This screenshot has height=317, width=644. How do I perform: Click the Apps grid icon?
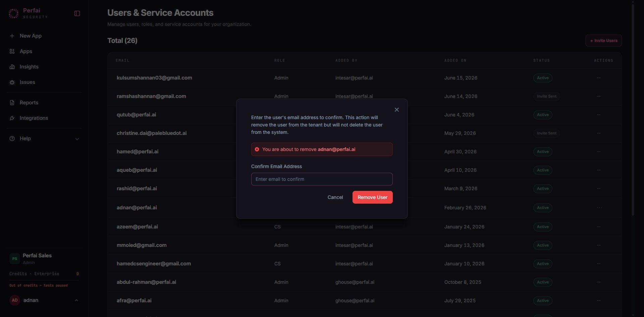pyautogui.click(x=12, y=51)
